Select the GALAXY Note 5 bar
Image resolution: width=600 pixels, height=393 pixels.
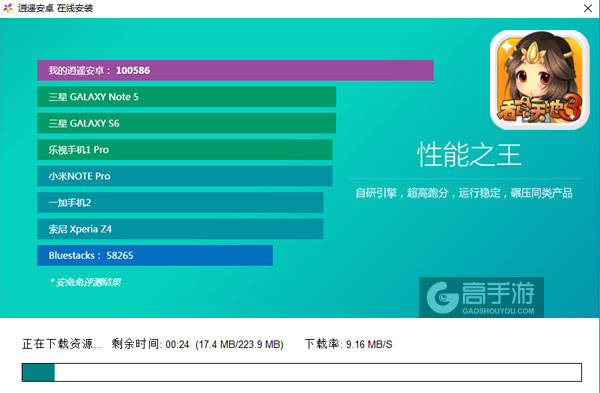(x=186, y=97)
